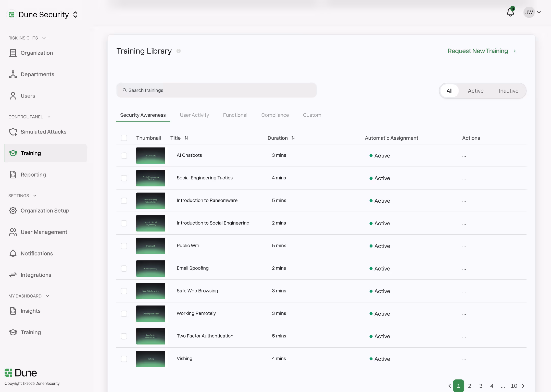Click the Search trainings field
The width and height of the screenshot is (551, 392).
click(x=217, y=90)
